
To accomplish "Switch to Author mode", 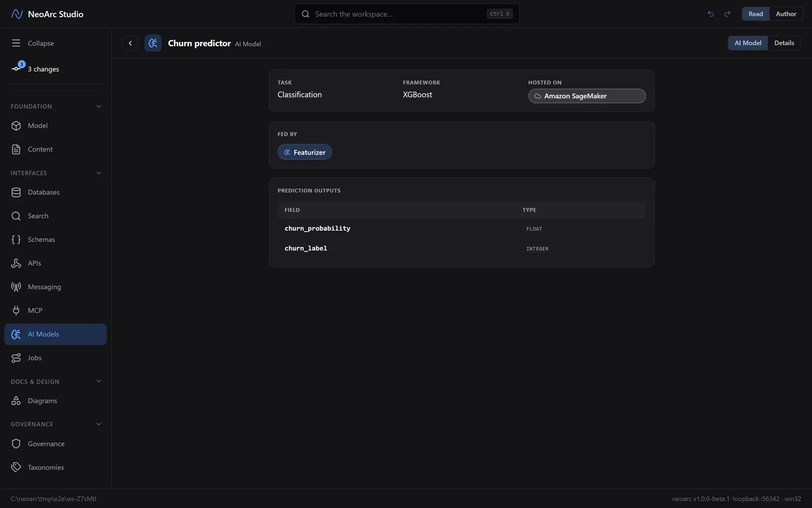I will (786, 14).
